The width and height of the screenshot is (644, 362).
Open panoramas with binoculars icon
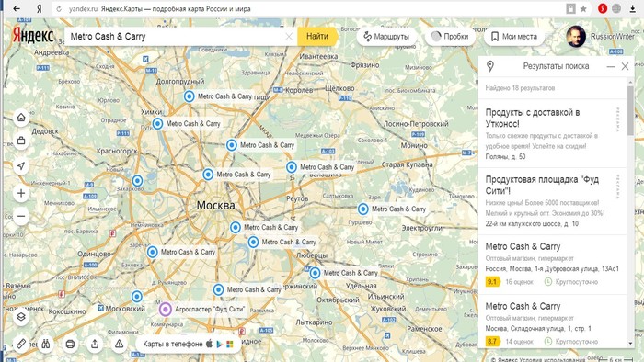46,344
